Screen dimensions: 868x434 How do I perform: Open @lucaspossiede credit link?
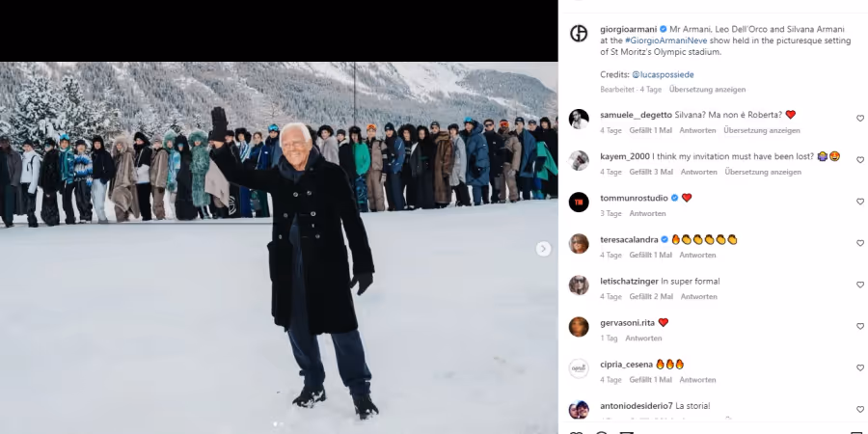(x=663, y=74)
